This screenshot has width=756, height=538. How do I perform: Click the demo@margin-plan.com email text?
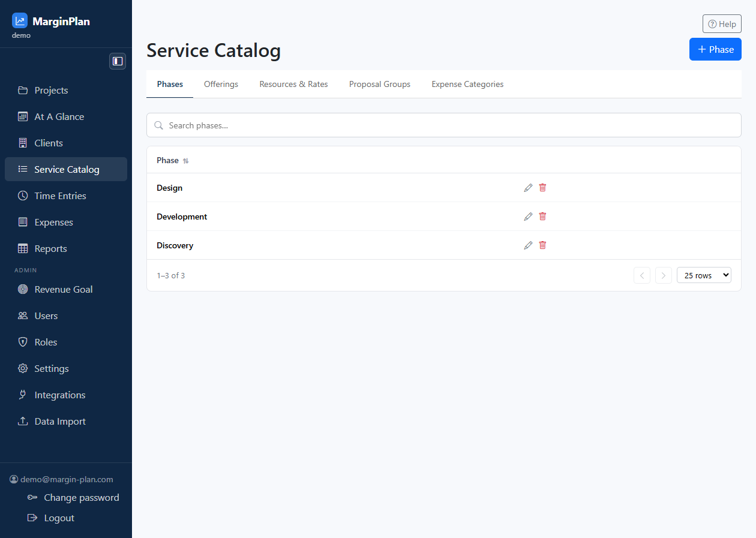tap(67, 479)
